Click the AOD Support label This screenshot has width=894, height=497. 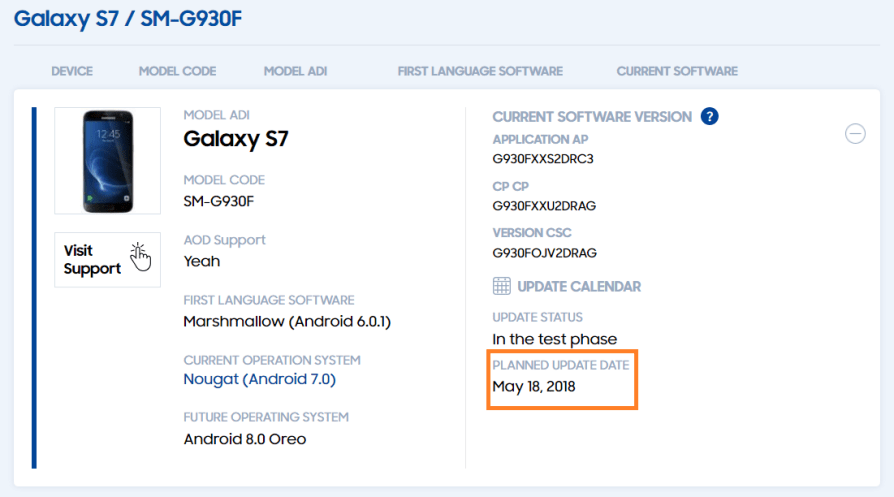(225, 240)
